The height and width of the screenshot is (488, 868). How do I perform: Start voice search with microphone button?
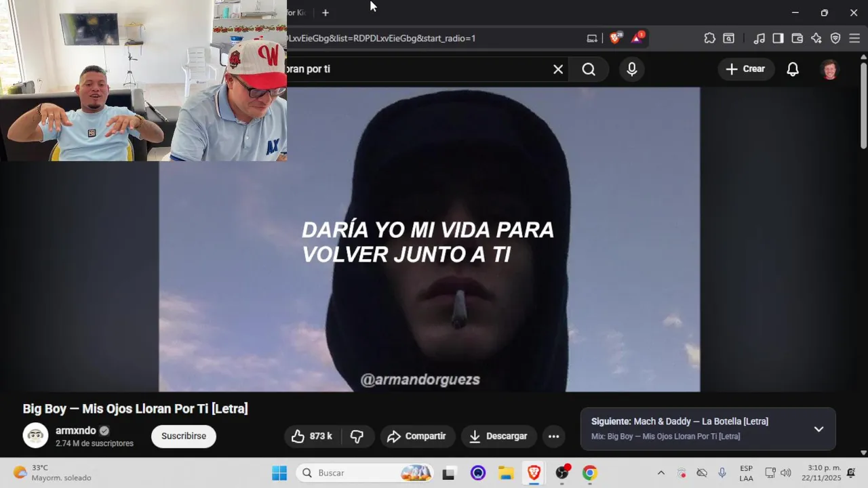[x=632, y=69]
